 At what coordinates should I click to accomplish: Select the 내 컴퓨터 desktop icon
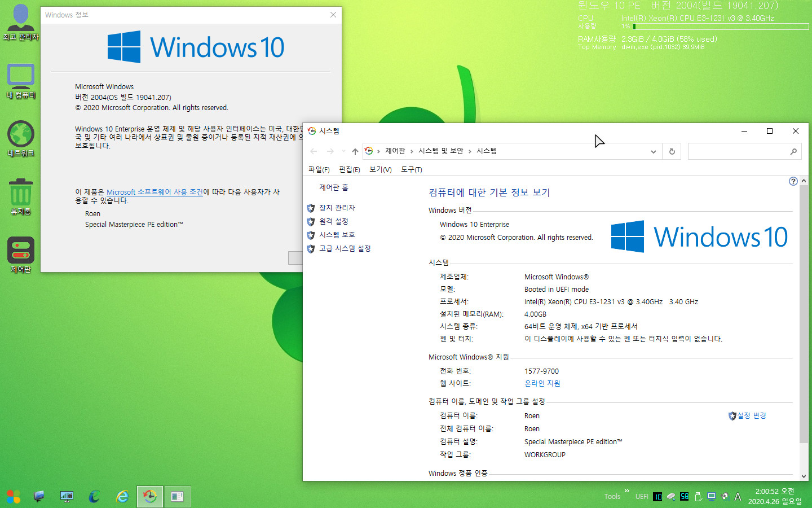coord(21,81)
